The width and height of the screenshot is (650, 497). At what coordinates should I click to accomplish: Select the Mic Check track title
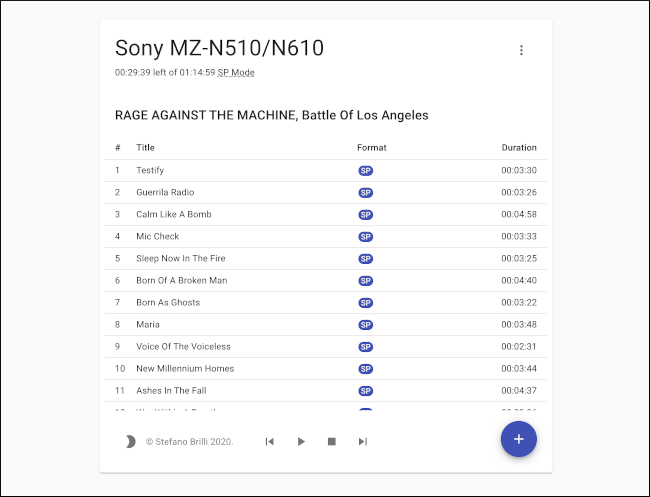click(158, 236)
